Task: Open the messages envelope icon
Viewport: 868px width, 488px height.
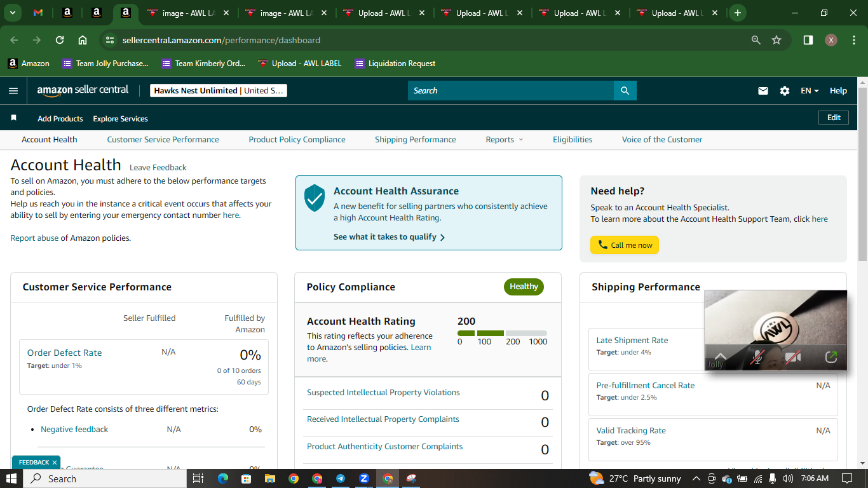Action: point(763,91)
